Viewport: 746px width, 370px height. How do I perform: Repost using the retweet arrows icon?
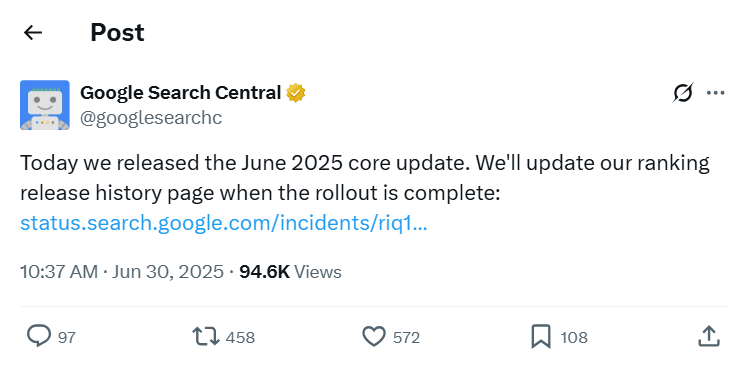(206, 337)
